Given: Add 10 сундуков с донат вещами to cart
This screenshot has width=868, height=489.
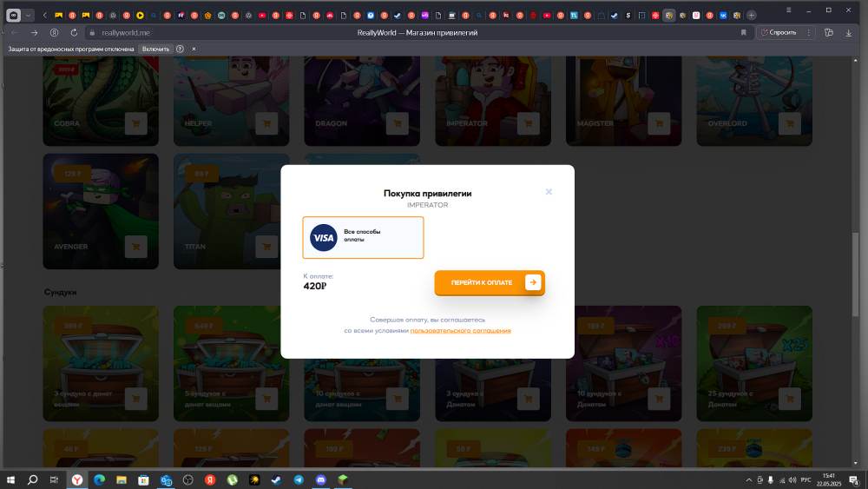Looking at the screenshot, I should click(397, 399).
